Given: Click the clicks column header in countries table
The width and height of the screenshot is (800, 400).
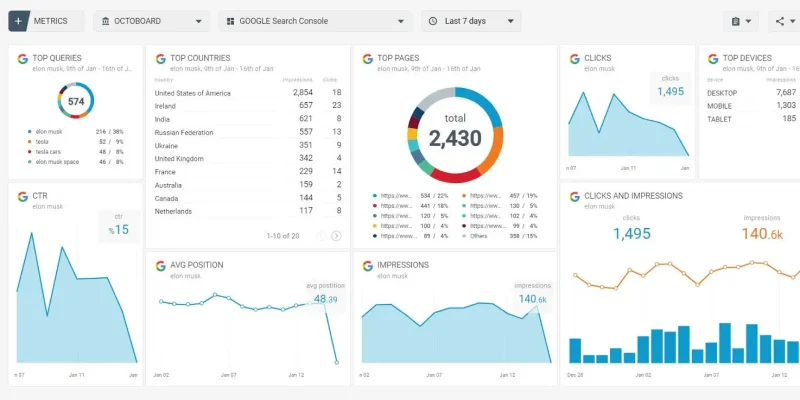Looking at the screenshot, I should (330, 80).
